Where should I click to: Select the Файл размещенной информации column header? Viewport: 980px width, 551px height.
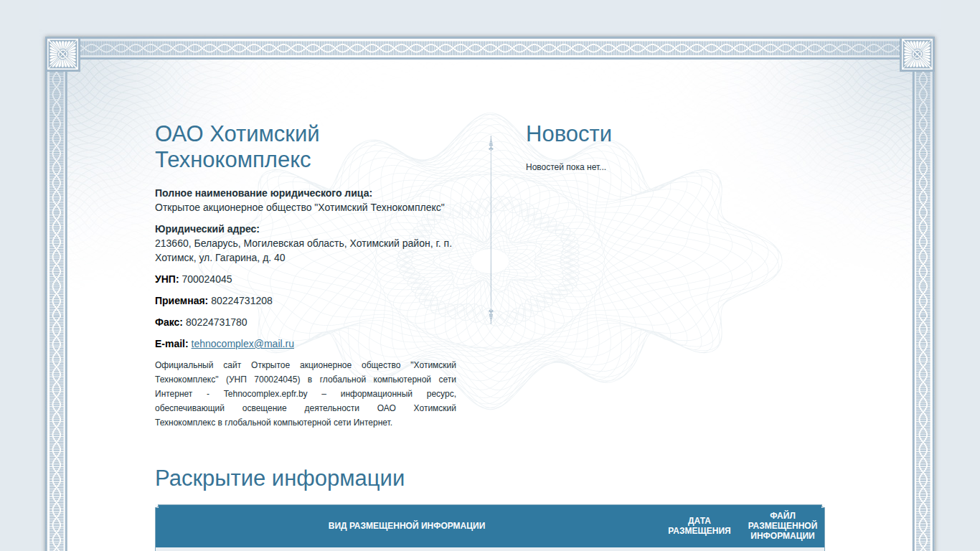pos(782,526)
